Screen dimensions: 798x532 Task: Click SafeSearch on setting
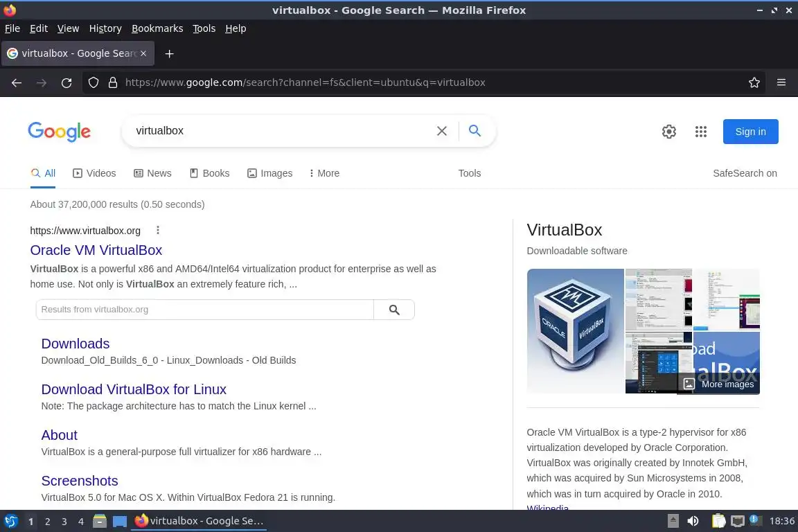[x=745, y=173]
